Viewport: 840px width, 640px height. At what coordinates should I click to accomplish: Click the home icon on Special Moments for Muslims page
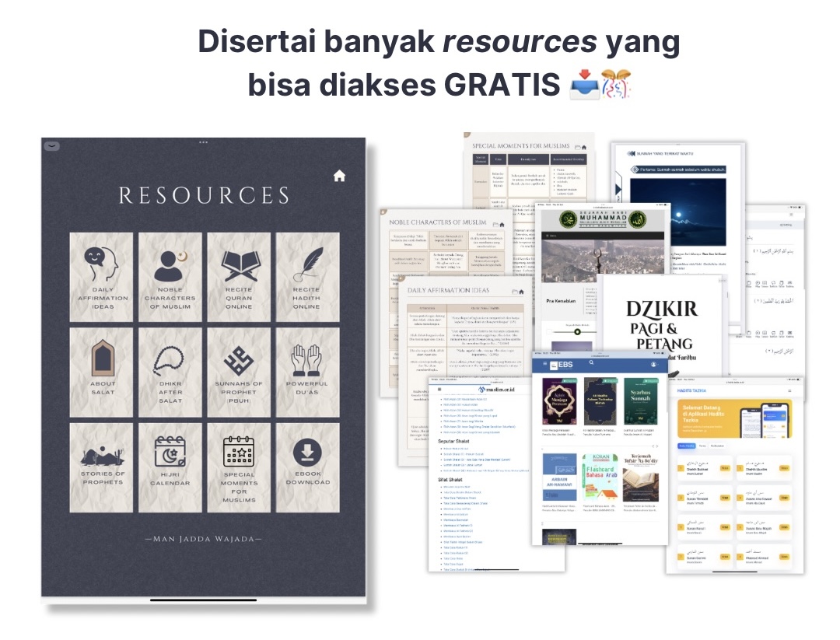tap(584, 147)
